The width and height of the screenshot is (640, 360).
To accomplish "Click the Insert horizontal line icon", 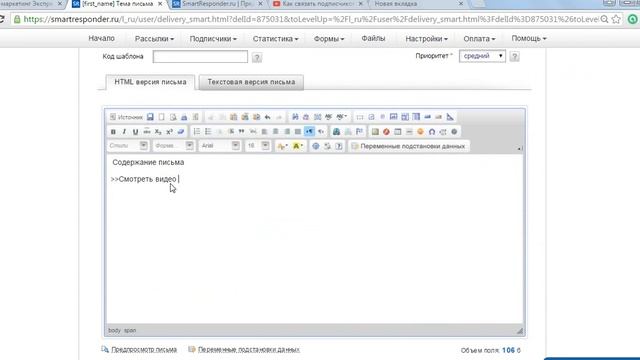I will point(409,132).
